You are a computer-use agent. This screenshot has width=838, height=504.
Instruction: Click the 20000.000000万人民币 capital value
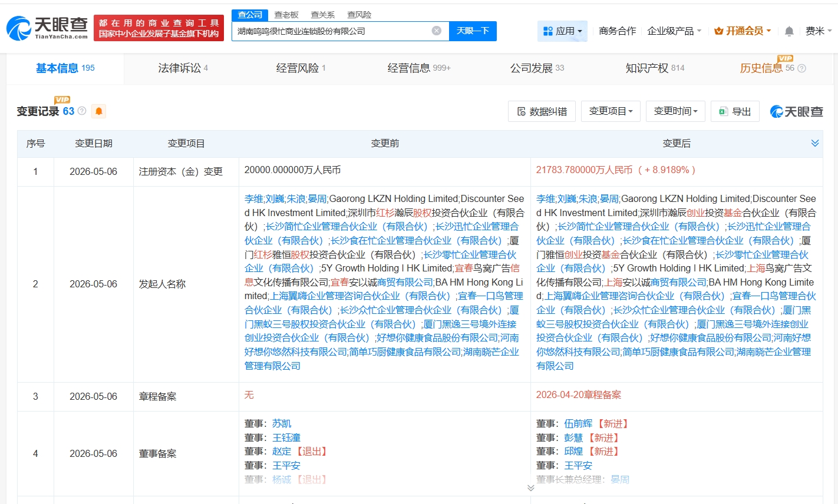pos(292,170)
